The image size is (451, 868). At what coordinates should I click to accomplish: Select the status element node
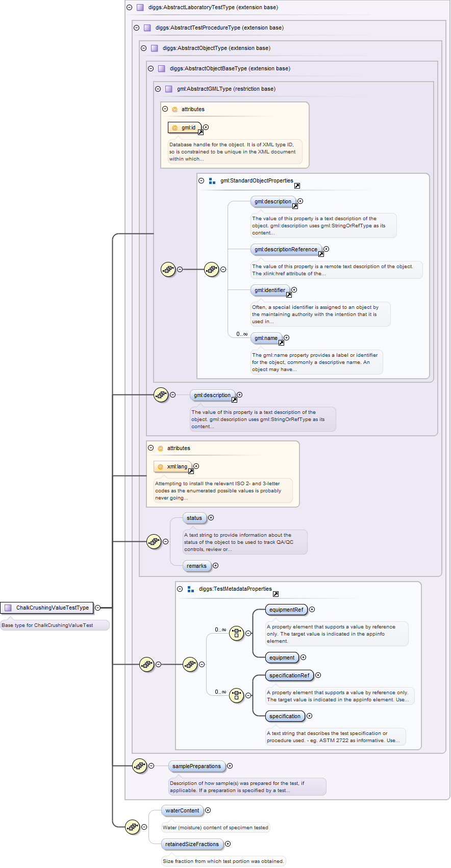coord(194,518)
